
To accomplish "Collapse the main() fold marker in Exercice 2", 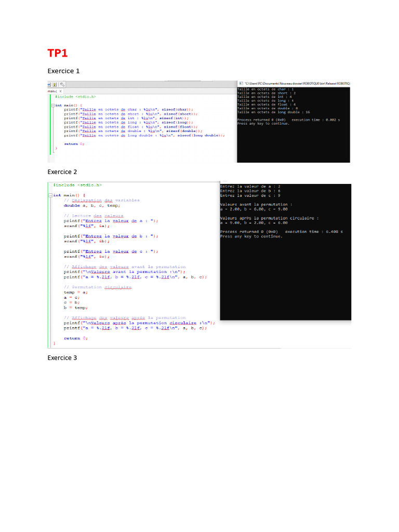I will tap(50, 195).
